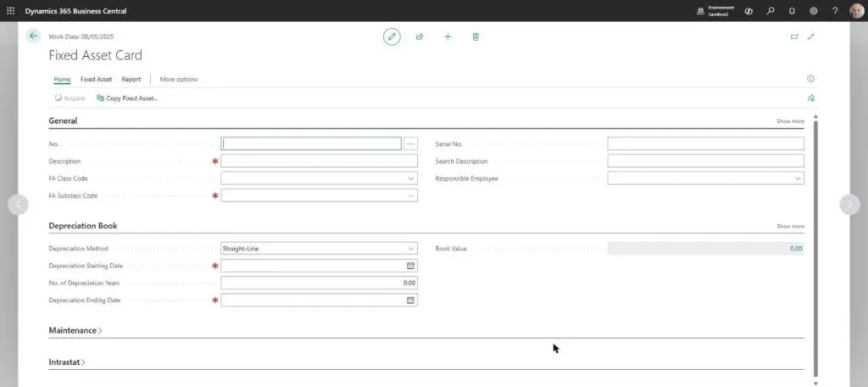Delete the record with the trash icon
This screenshot has height=387, width=868.
click(476, 36)
